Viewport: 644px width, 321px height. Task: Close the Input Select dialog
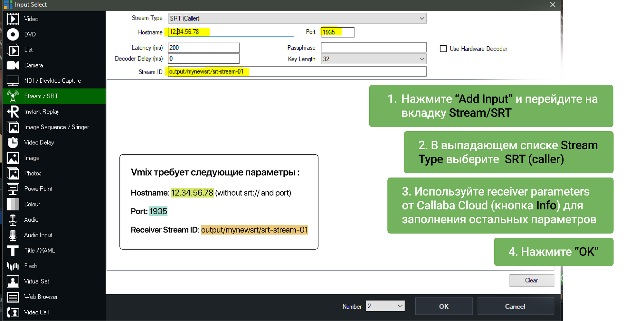coord(553,5)
